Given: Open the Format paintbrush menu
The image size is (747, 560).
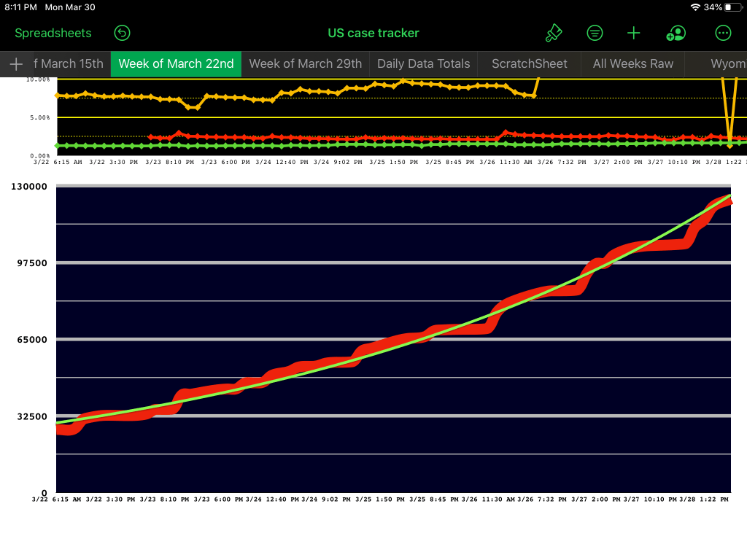Looking at the screenshot, I should pos(554,33).
